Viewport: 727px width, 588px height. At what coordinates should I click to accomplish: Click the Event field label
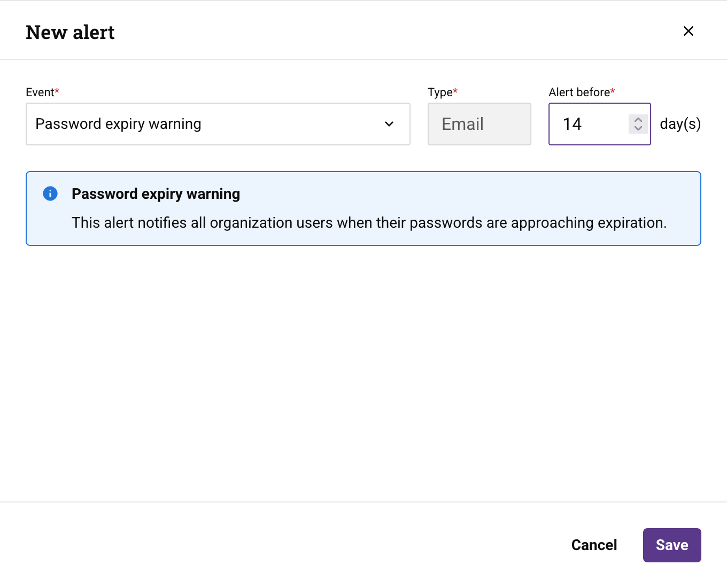tap(40, 92)
